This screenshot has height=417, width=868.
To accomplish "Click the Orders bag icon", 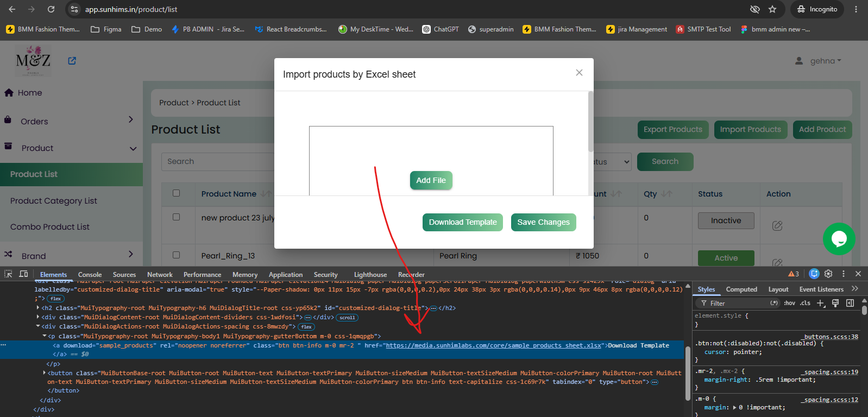I will pyautogui.click(x=8, y=120).
